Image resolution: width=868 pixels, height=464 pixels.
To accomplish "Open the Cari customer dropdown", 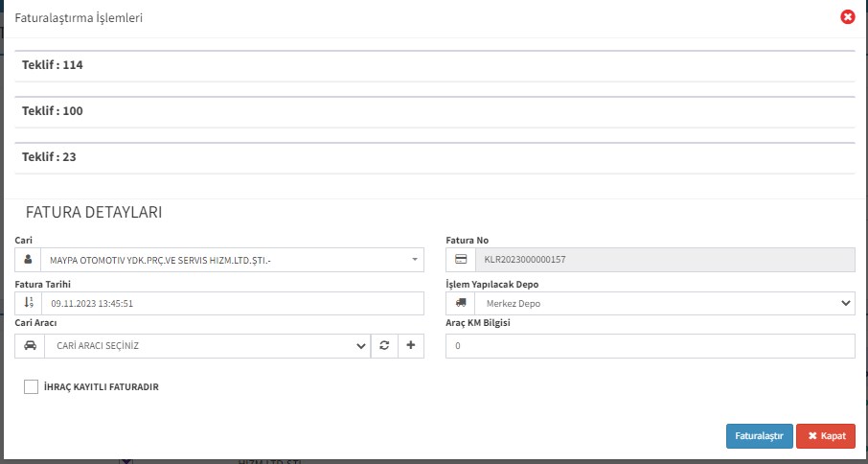I will [230, 260].
